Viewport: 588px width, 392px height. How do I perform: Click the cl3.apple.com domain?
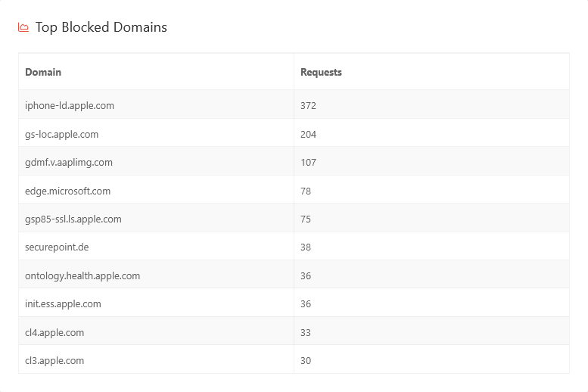pos(54,361)
